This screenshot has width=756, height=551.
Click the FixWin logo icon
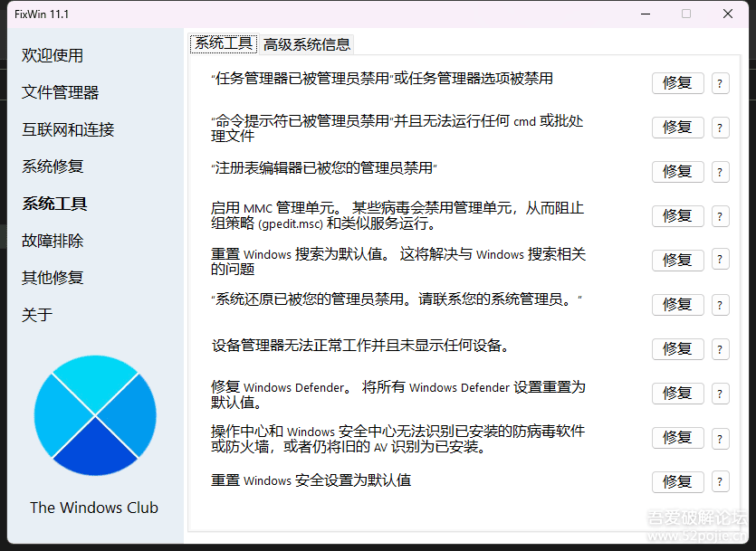94,414
